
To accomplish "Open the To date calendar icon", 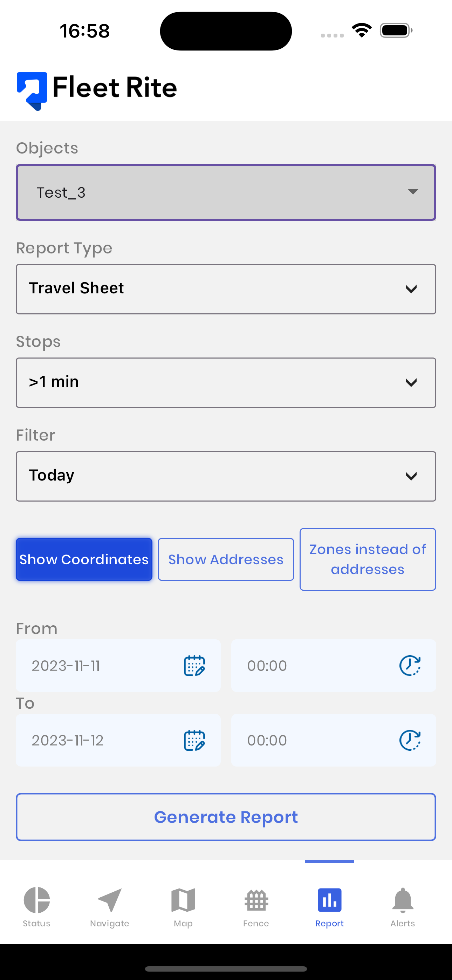I will [194, 740].
